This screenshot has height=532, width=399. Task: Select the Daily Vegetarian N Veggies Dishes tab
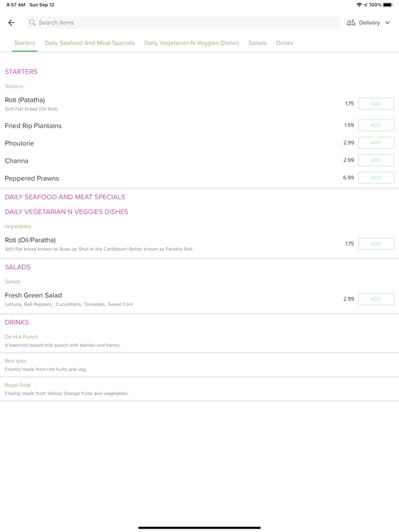[192, 43]
